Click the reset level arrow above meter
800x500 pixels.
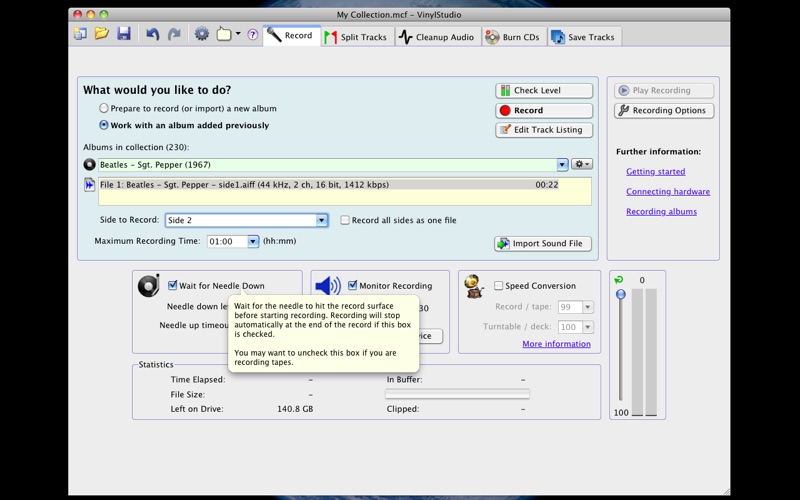coord(619,280)
